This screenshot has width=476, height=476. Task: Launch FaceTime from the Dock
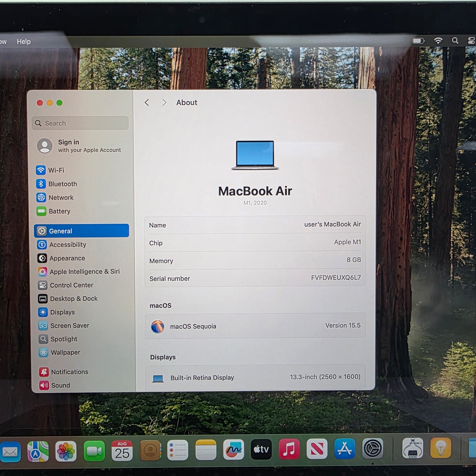94,451
